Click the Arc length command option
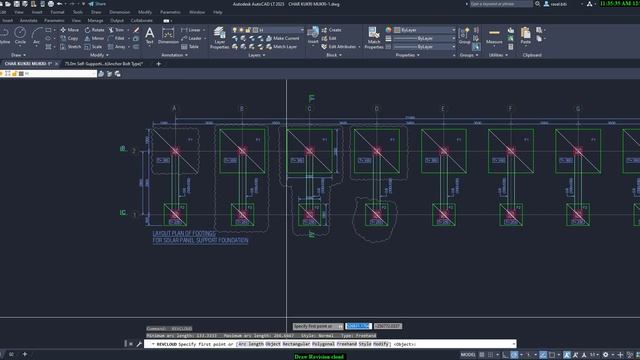Image resolution: width=640 pixels, height=360 pixels. pos(251,344)
